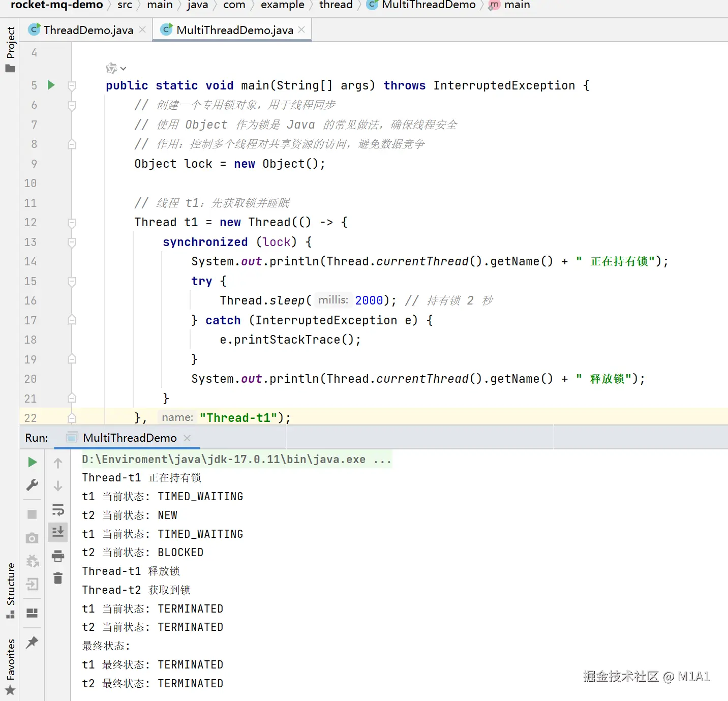Click fold end marker at line 21
Screen dimensions: 728x701
pyautogui.click(x=72, y=398)
